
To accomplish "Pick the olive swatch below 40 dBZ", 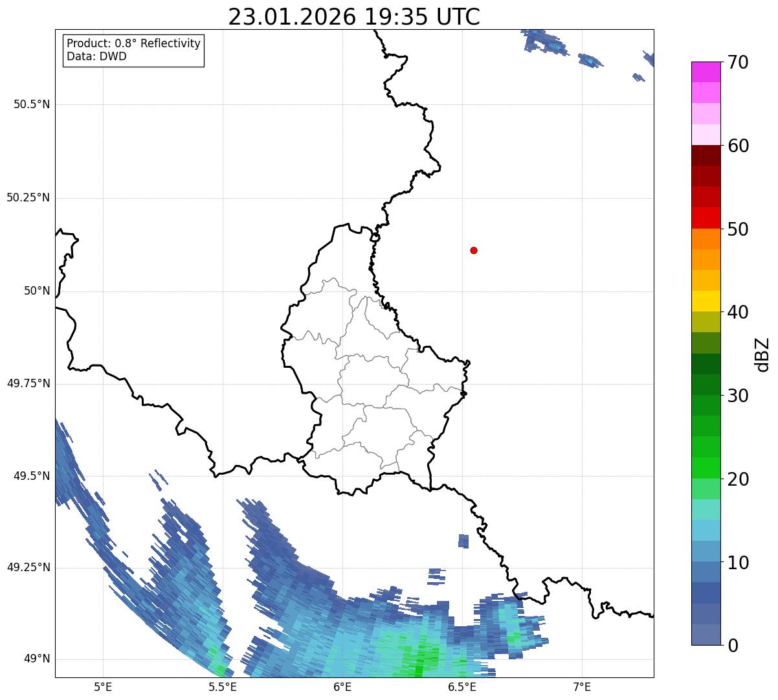I will pos(706,322).
